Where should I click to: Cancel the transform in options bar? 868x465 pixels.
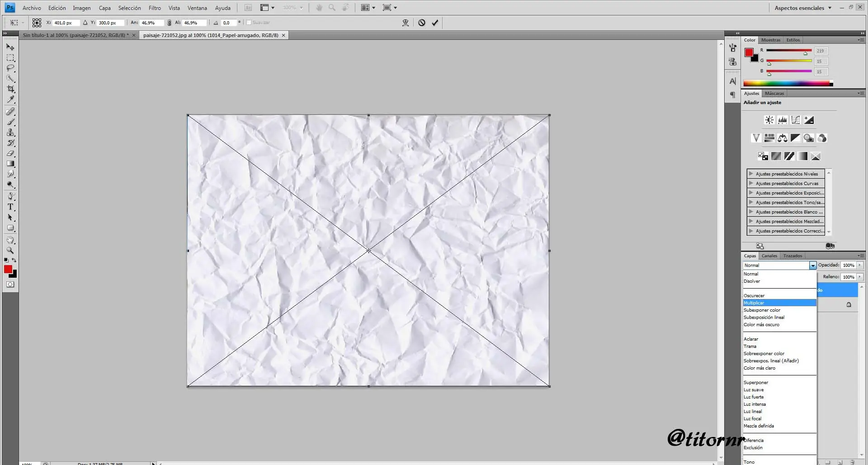point(421,23)
